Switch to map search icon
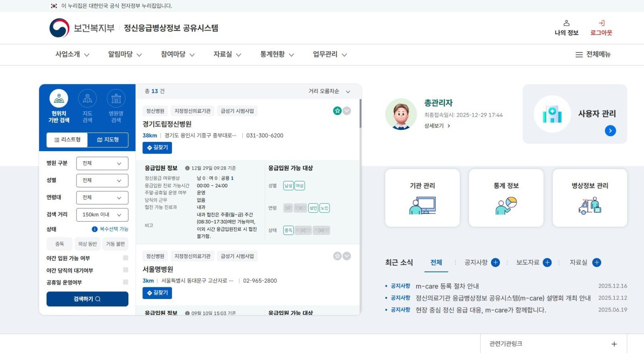The height and width of the screenshot is (353, 644). click(x=87, y=99)
